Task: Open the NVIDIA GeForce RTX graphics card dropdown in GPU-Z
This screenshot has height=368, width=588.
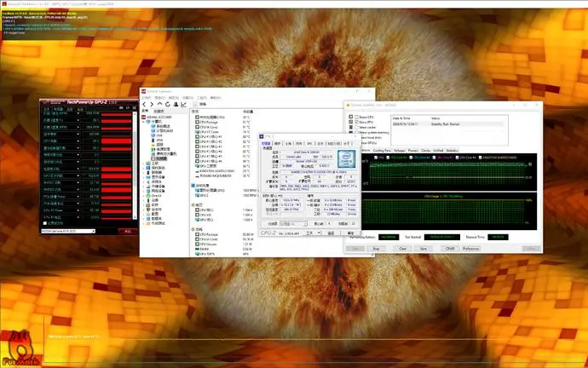Action: [x=68, y=231]
